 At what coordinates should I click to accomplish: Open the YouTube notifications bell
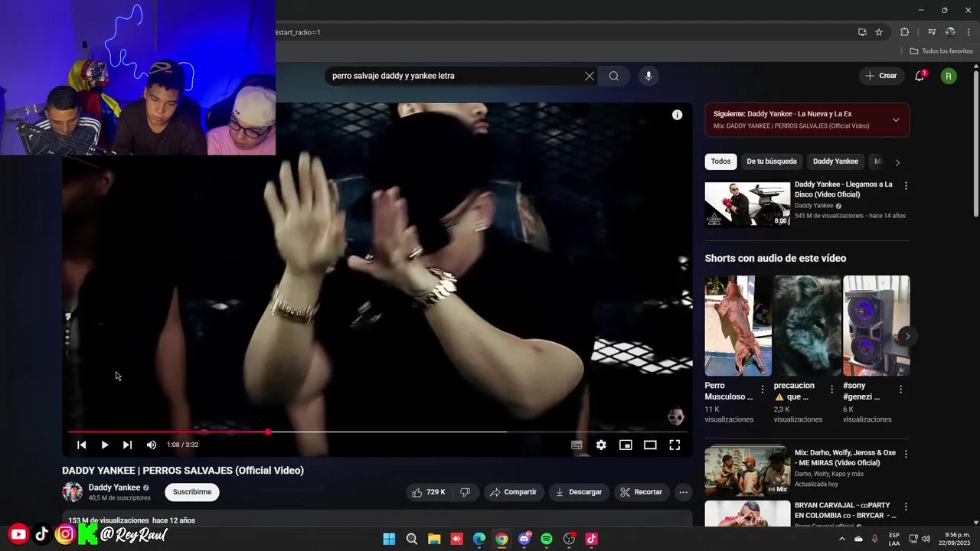(920, 76)
